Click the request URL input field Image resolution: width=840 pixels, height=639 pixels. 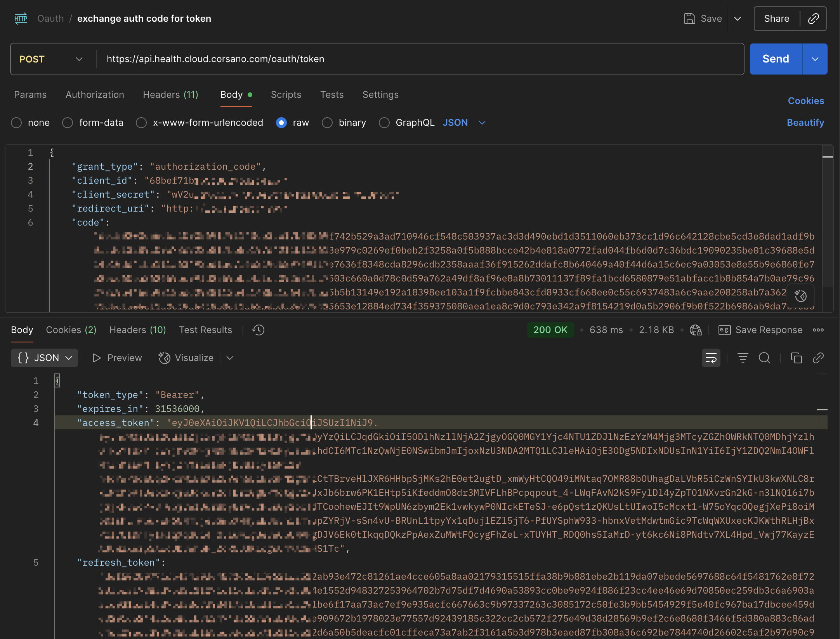click(x=419, y=59)
